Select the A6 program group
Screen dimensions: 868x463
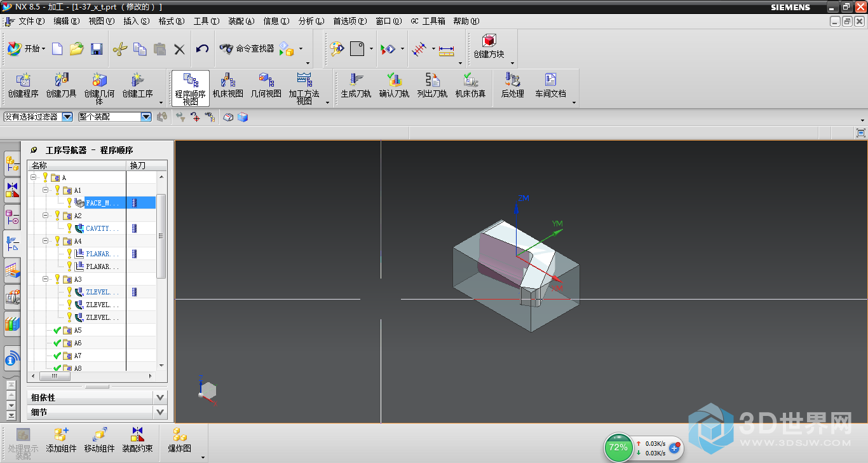tap(78, 343)
